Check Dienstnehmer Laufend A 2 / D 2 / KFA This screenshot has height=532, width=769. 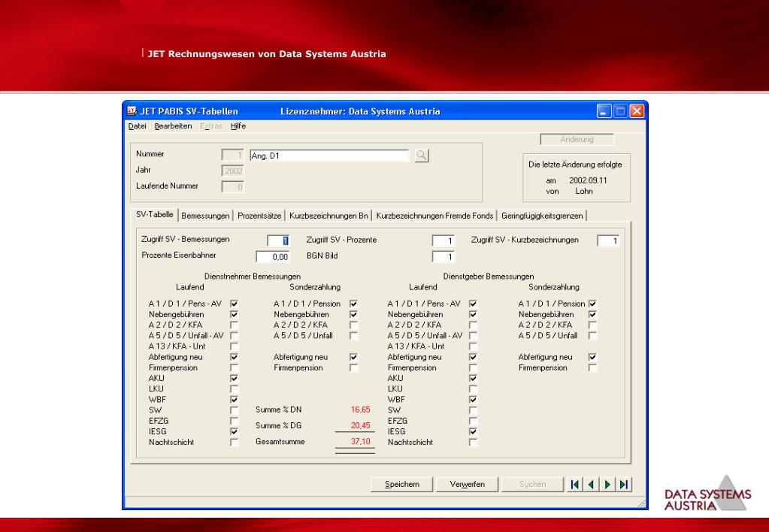234,325
